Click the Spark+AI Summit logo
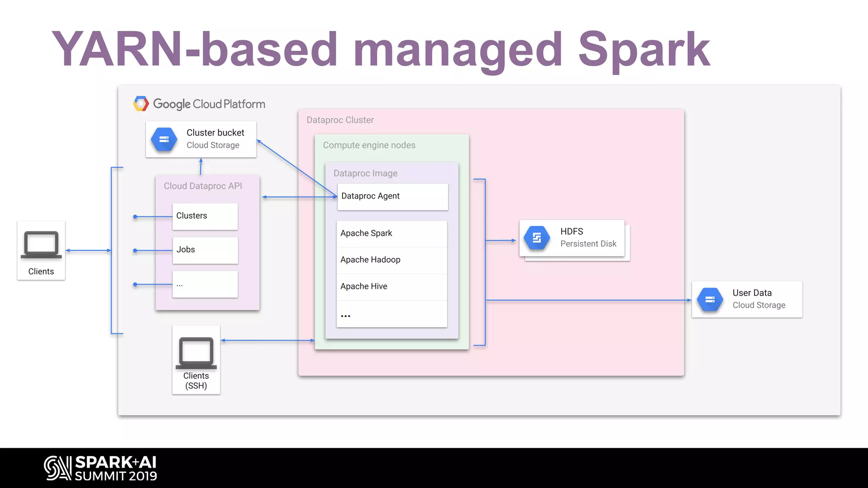 [x=101, y=468]
